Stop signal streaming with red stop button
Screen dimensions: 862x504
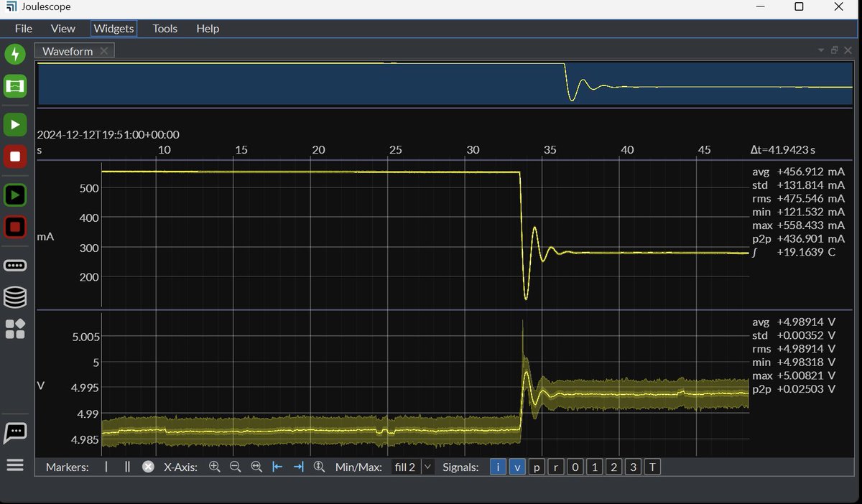tap(15, 156)
